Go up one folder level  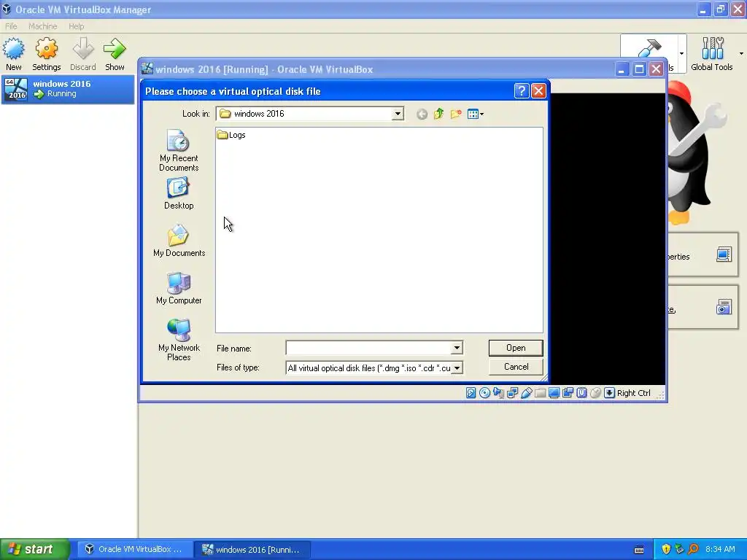[438, 114]
